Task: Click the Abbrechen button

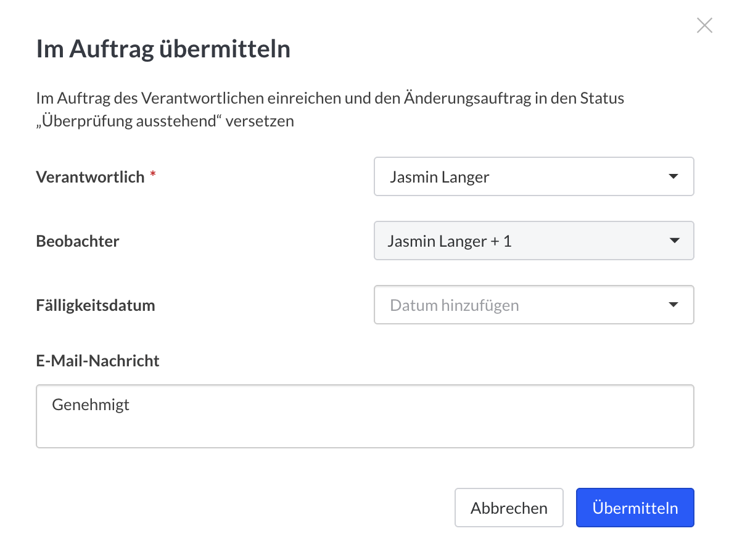Action: [509, 508]
